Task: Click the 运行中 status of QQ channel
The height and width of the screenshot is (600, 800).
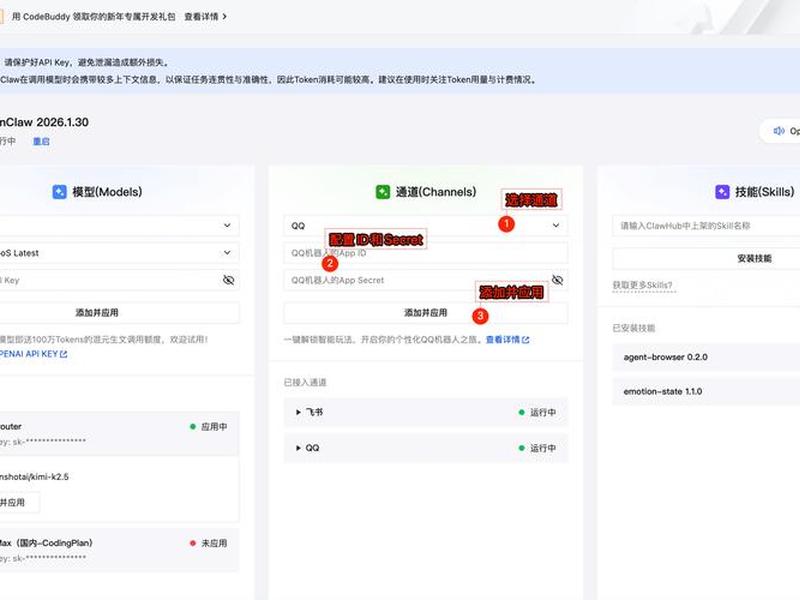Action: pyautogui.click(x=543, y=448)
